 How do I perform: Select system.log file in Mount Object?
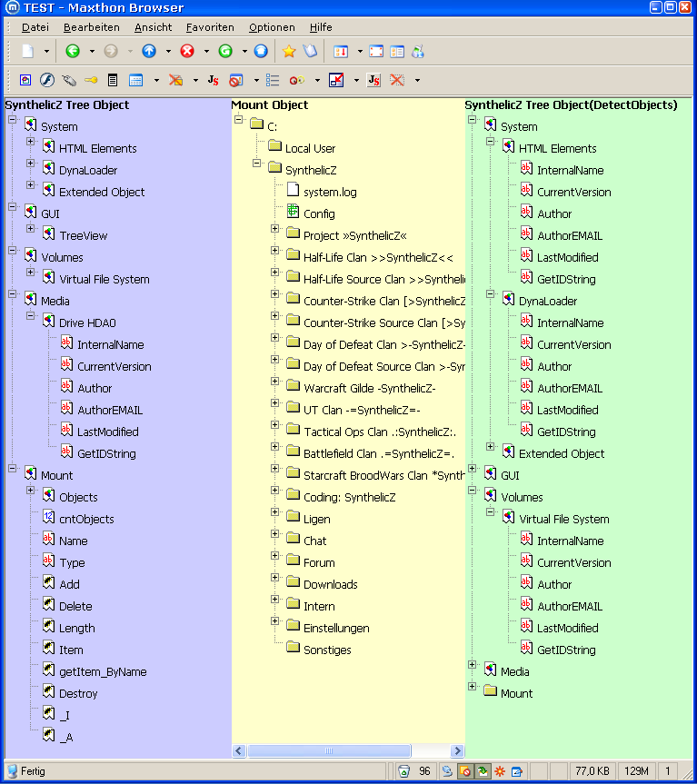point(330,193)
